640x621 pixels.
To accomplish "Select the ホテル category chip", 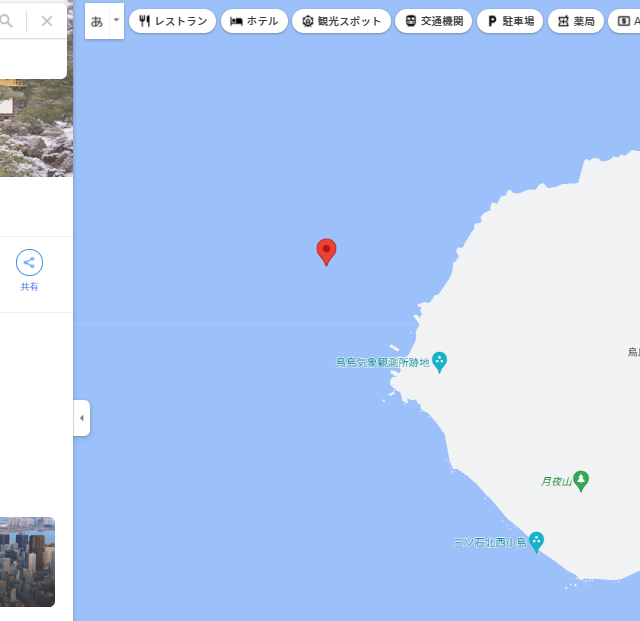I will (254, 21).
